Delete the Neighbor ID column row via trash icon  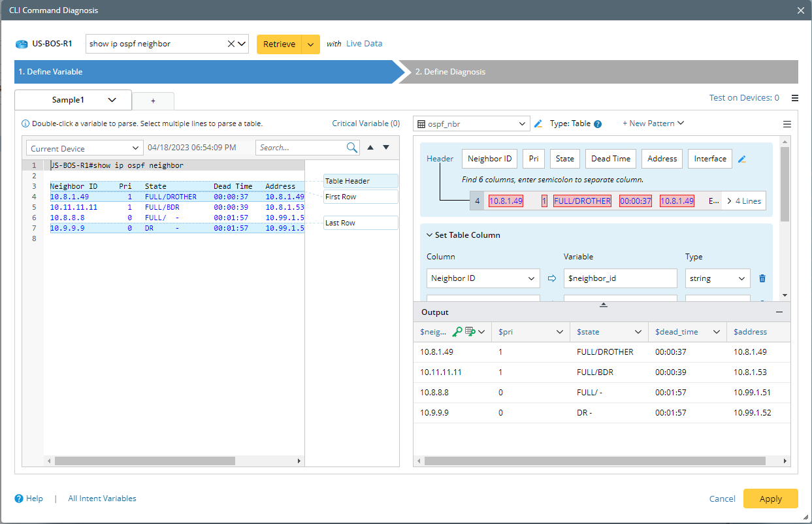[x=762, y=278]
